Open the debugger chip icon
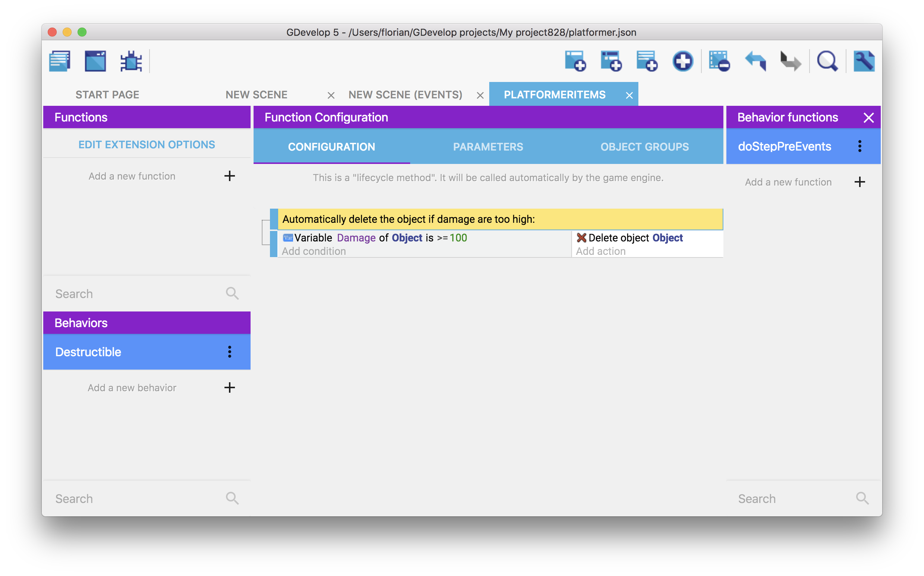Image resolution: width=924 pixels, height=576 pixels. [x=131, y=61]
